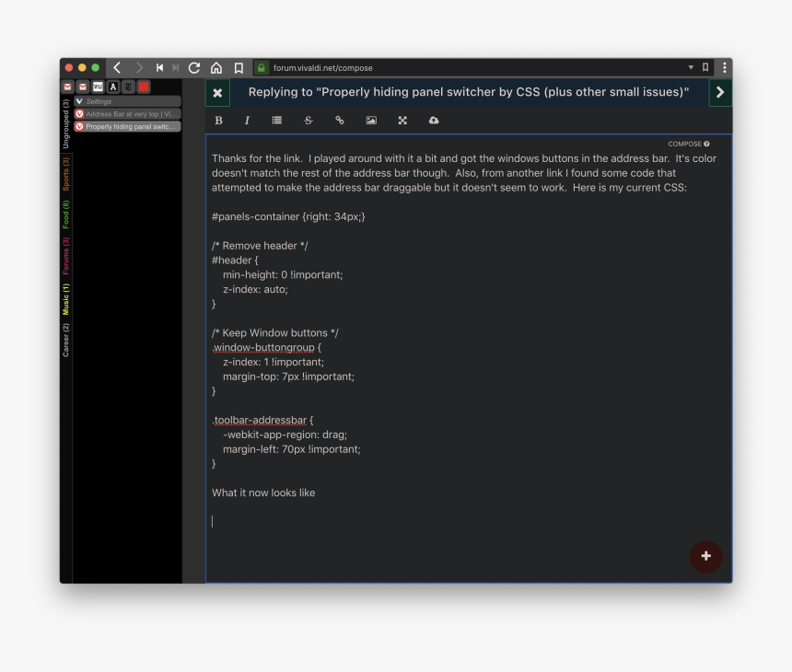Click the 'What it now looks like' line

pos(263,492)
